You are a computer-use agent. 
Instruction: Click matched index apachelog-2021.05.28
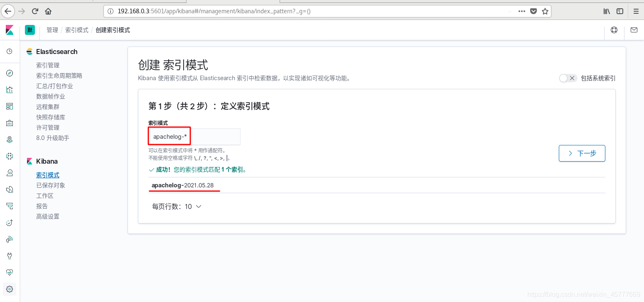[x=183, y=185]
